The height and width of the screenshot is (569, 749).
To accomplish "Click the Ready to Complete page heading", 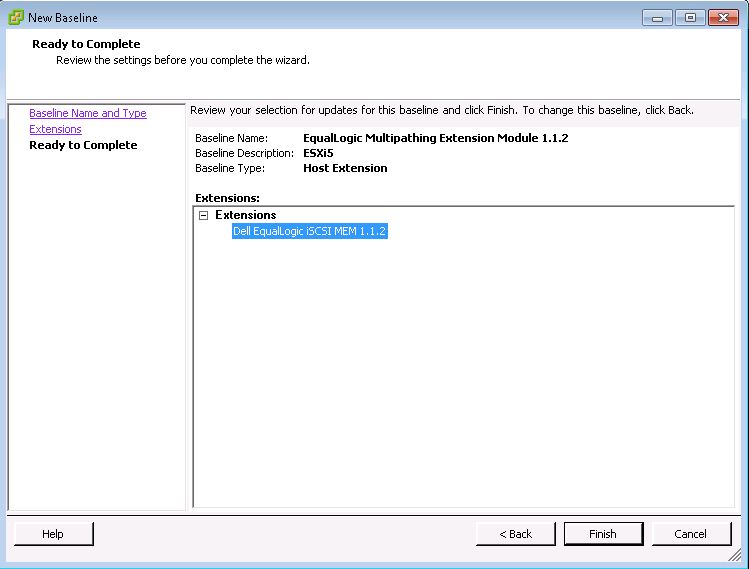I will click(86, 44).
